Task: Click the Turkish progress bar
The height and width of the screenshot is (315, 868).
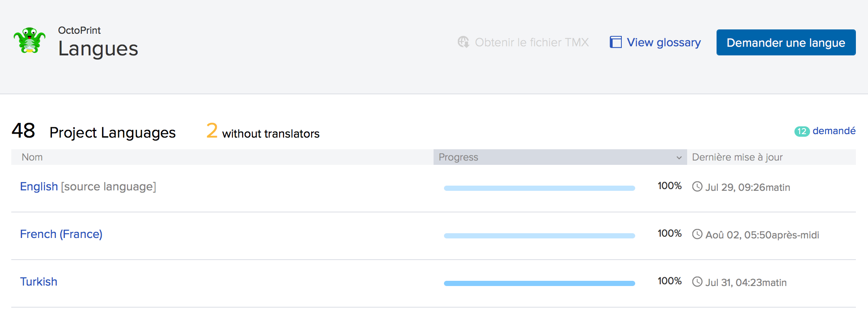Action: 539,283
